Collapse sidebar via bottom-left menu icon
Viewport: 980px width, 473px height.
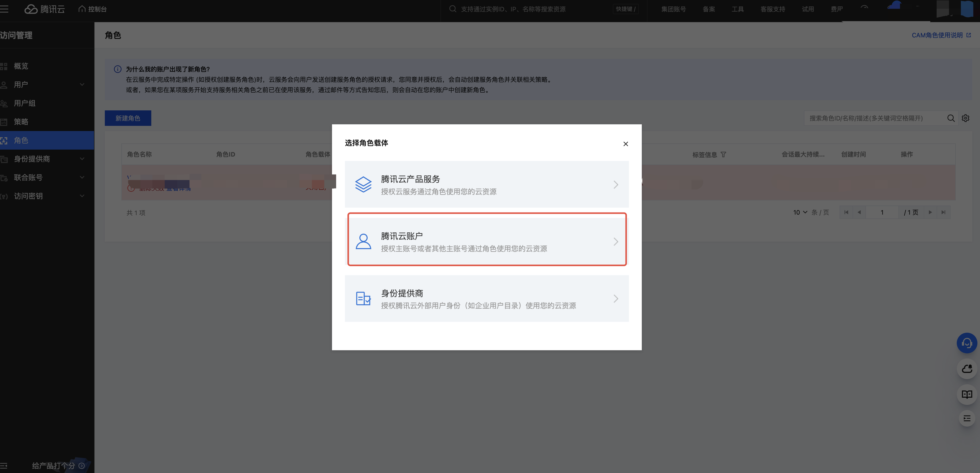click(4, 466)
